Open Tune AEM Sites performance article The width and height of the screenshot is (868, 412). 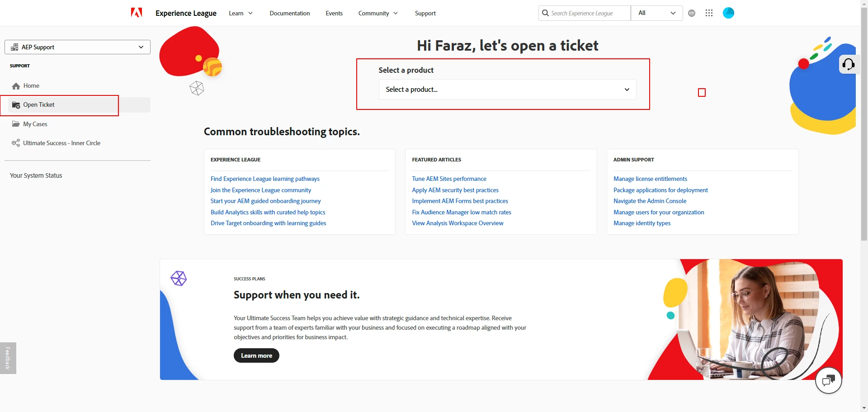[x=449, y=179]
